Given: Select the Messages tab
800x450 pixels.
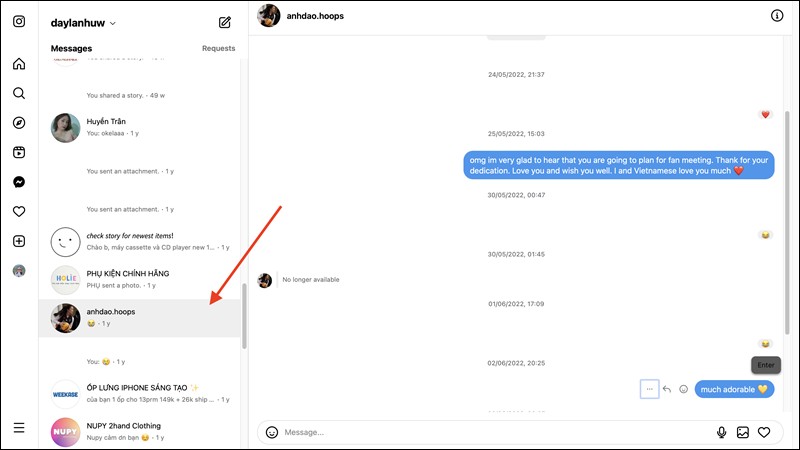Looking at the screenshot, I should click(x=71, y=48).
